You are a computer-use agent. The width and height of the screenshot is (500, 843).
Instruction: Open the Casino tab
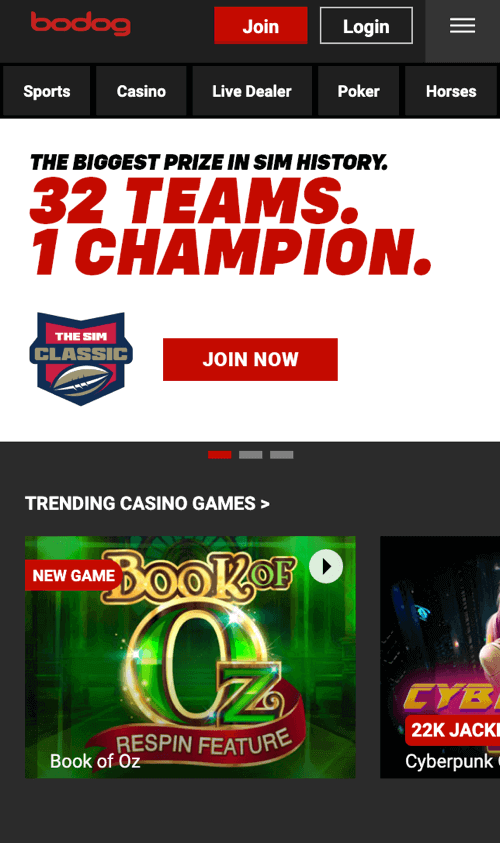click(141, 91)
